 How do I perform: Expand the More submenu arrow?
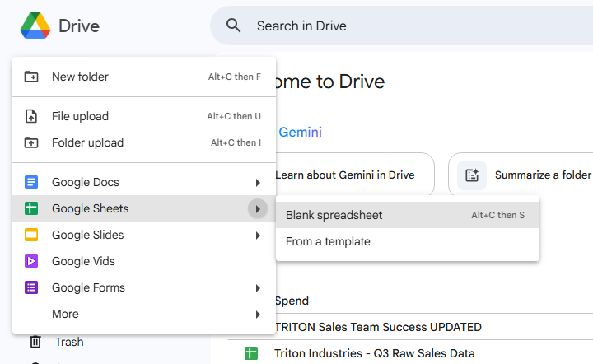point(258,314)
